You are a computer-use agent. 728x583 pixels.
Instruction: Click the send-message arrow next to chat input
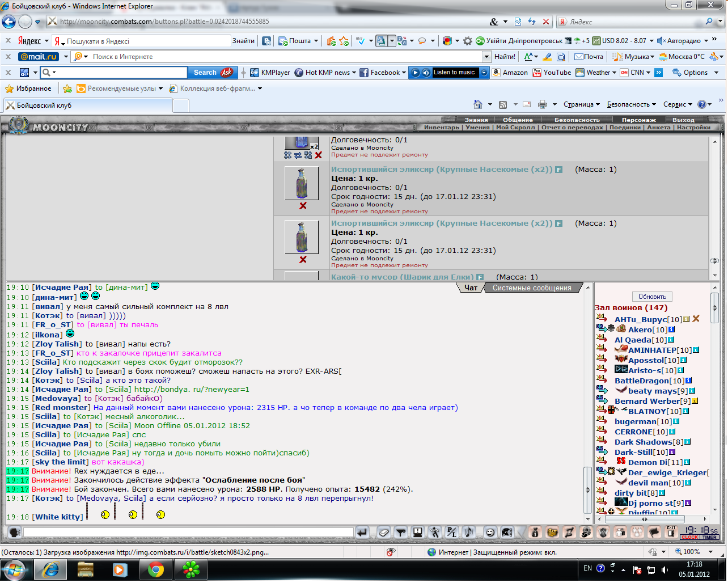click(362, 533)
